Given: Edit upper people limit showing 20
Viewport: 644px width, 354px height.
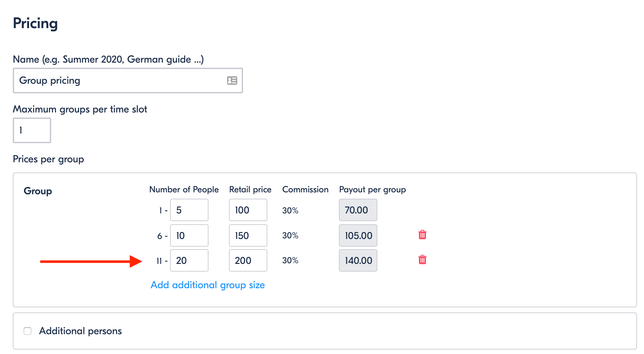Looking at the screenshot, I should coord(189,260).
